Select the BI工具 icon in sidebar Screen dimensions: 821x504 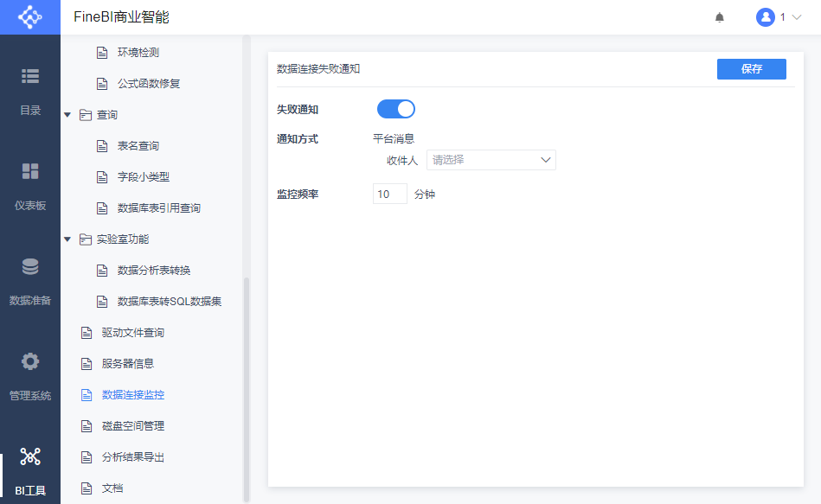point(30,456)
